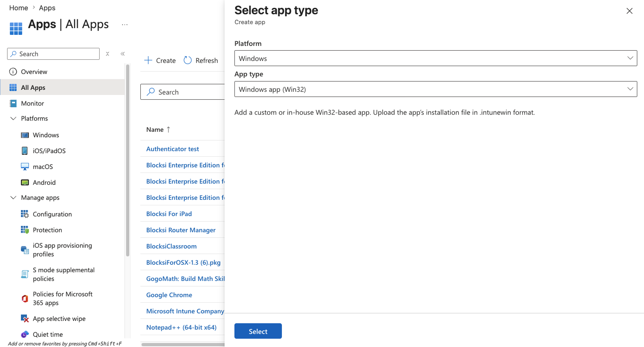Open the App type dropdown
This screenshot has height=347, width=644.
[x=436, y=89]
